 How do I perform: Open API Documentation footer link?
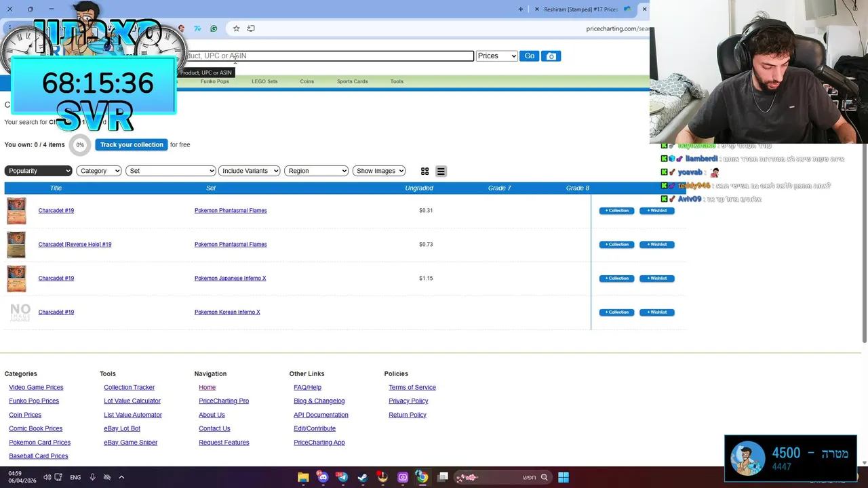[321, 415]
